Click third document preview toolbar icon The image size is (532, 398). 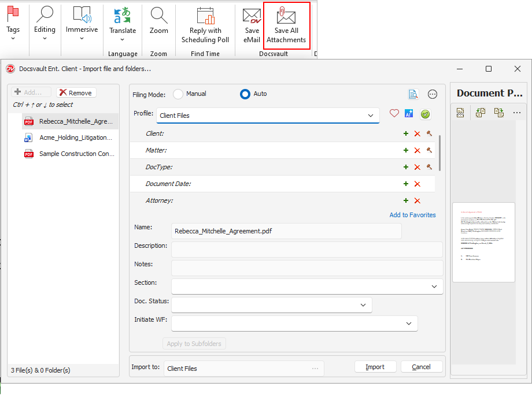[x=499, y=113]
